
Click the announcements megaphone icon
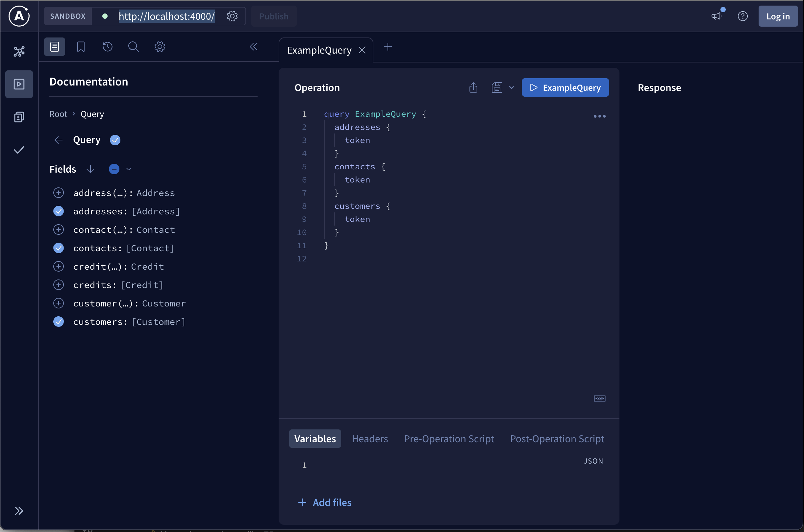tap(716, 16)
